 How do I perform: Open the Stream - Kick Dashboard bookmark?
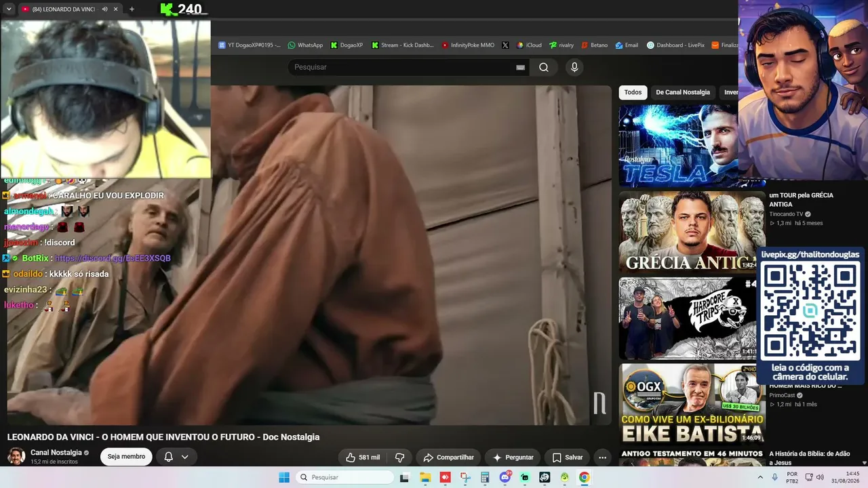(402, 45)
